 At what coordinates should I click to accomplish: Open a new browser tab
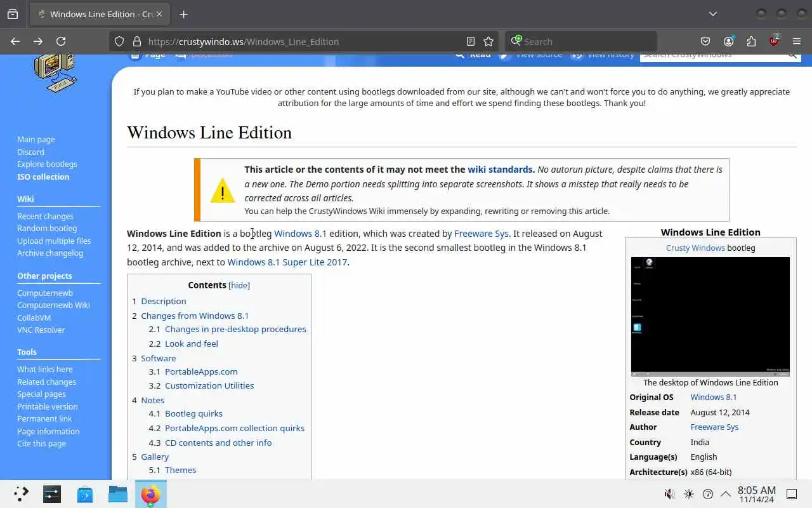pyautogui.click(x=183, y=14)
